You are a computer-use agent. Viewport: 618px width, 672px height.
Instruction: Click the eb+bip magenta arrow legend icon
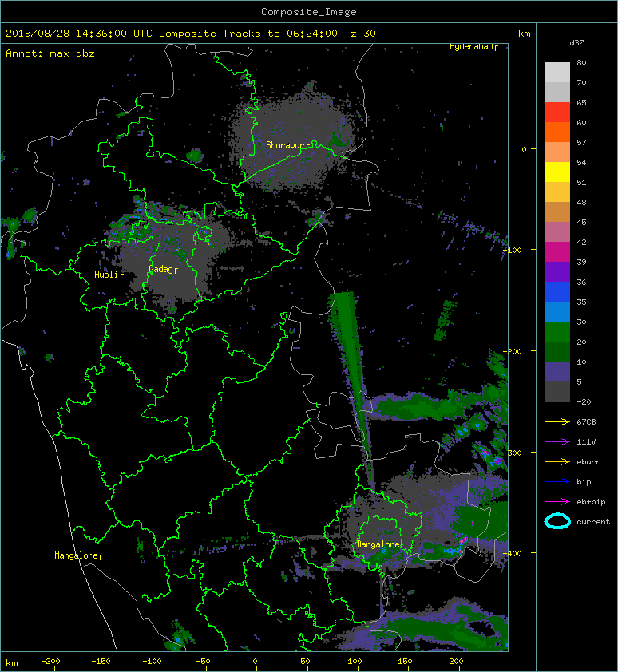[557, 501]
